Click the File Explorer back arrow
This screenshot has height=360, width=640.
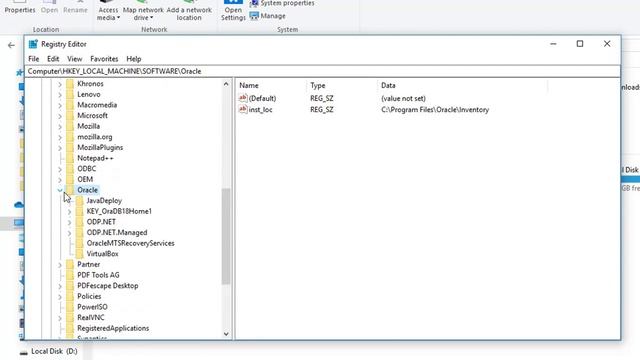point(11,45)
